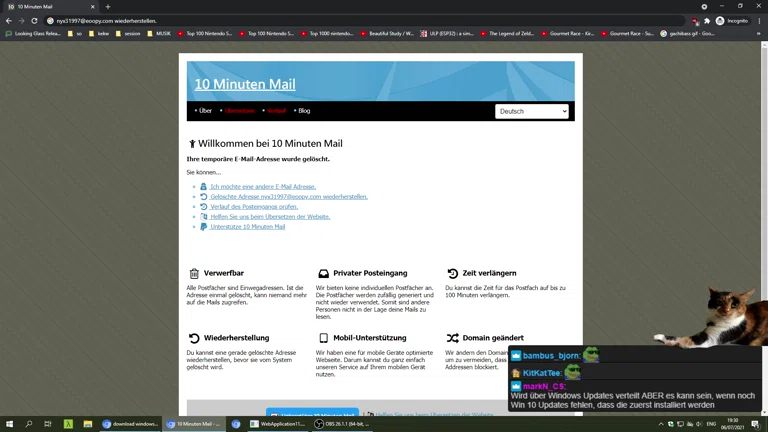Open the session bookmark folder
Screen dimensions: 768x432
click(x=128, y=34)
